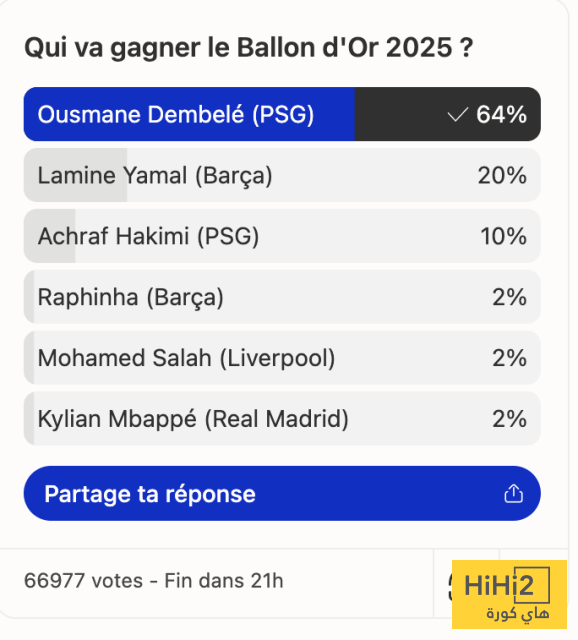
Task: Click the 66977 votes count text
Action: pyautogui.click(x=83, y=580)
